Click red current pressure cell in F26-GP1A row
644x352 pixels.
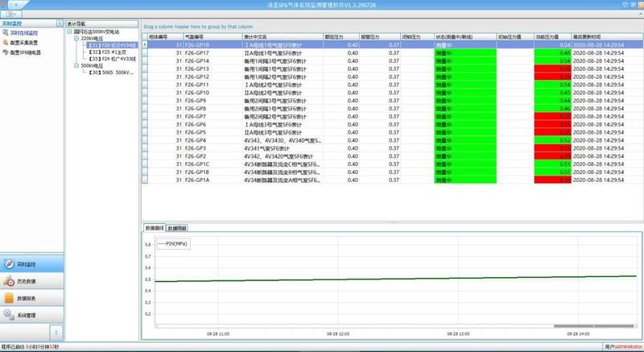coord(553,180)
